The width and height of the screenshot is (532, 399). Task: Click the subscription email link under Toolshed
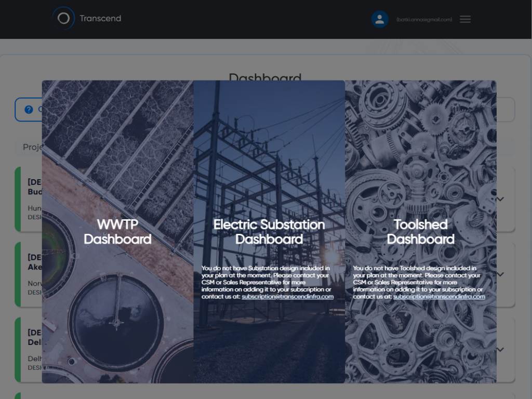coord(439,297)
